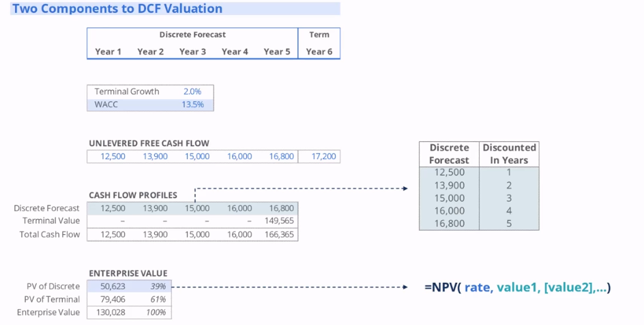This screenshot has width=644, height=325.
Task: Click the UNLEVERED FREE CASH FLOW heading
Action: click(149, 143)
